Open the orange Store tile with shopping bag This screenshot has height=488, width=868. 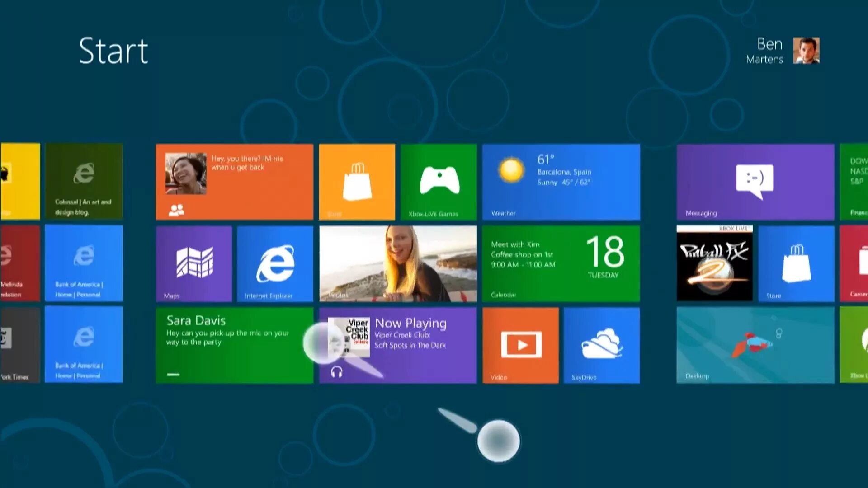click(x=357, y=182)
